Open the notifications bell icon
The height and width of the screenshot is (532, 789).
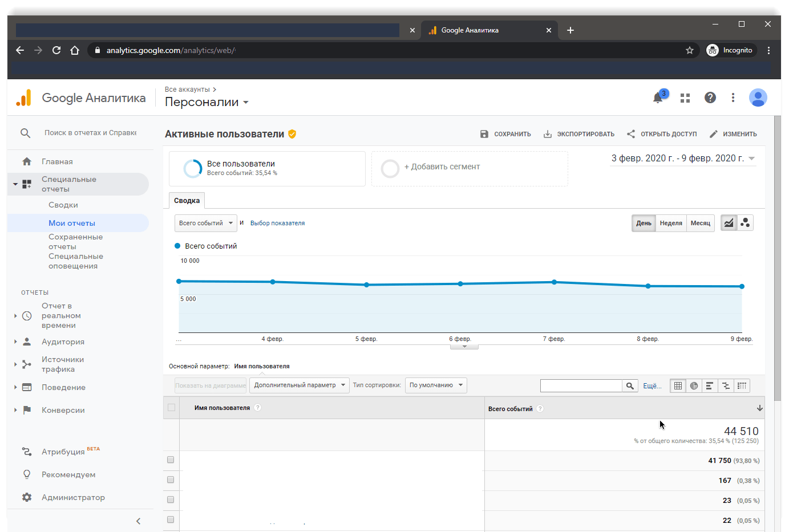(658, 98)
